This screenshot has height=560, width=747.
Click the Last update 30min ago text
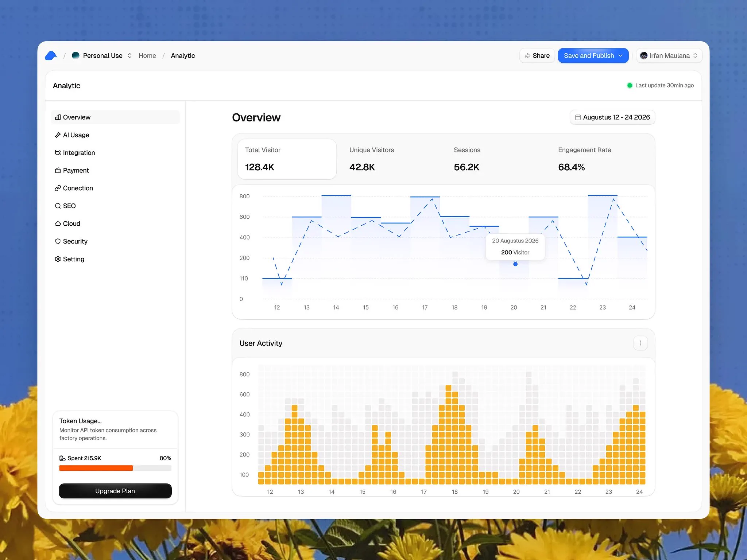(665, 85)
